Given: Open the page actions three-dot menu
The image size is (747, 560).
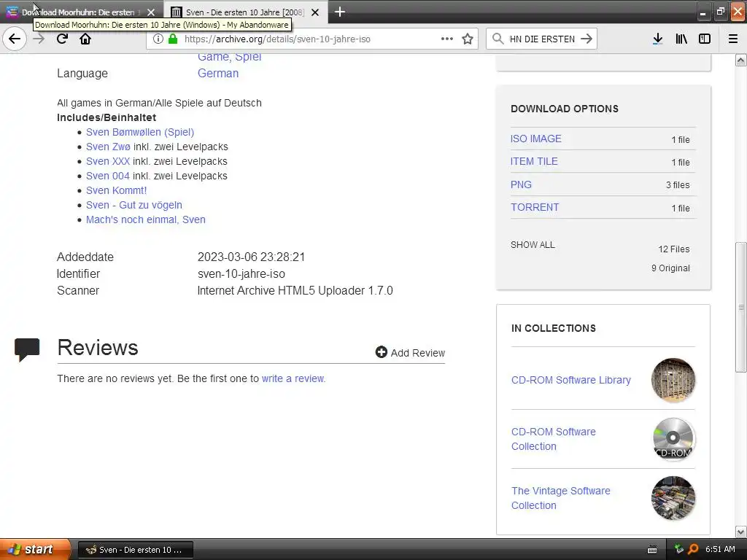Looking at the screenshot, I should pos(447,39).
